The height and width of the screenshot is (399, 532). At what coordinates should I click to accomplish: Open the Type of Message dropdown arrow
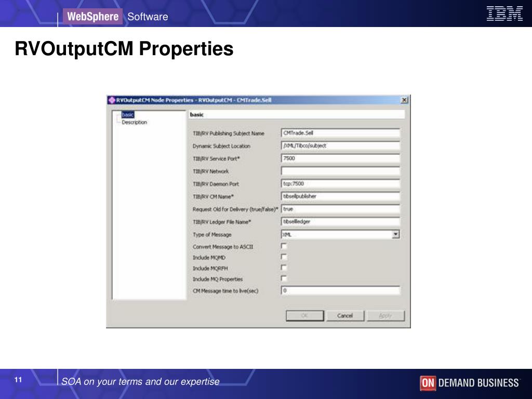[395, 234]
